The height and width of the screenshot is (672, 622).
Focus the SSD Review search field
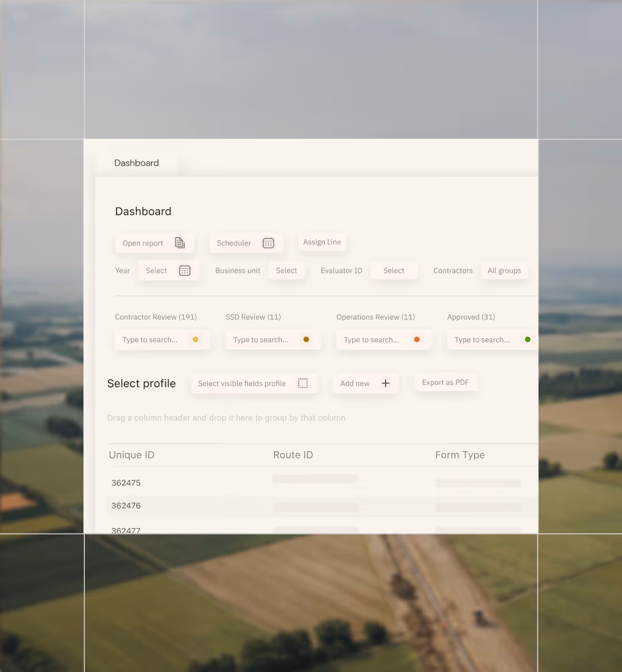273,339
